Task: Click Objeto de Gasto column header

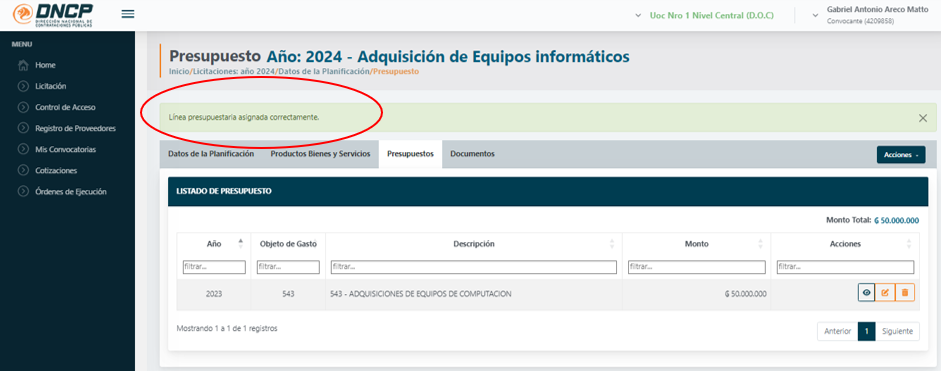Action: point(288,244)
